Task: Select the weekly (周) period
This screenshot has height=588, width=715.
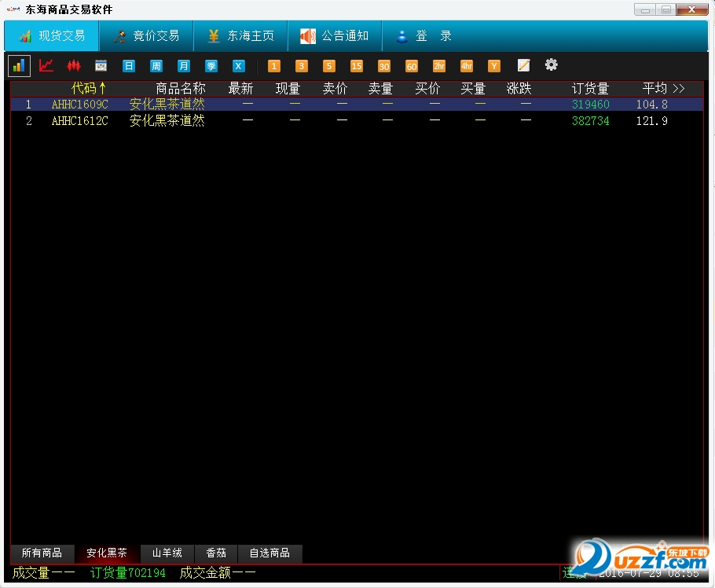Action: click(x=156, y=66)
